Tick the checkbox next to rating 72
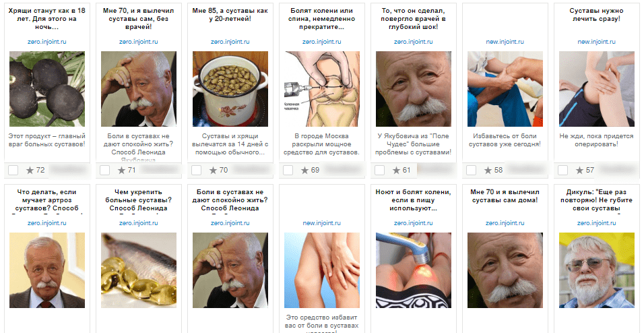Screen dimensions: 644x333 [13, 170]
